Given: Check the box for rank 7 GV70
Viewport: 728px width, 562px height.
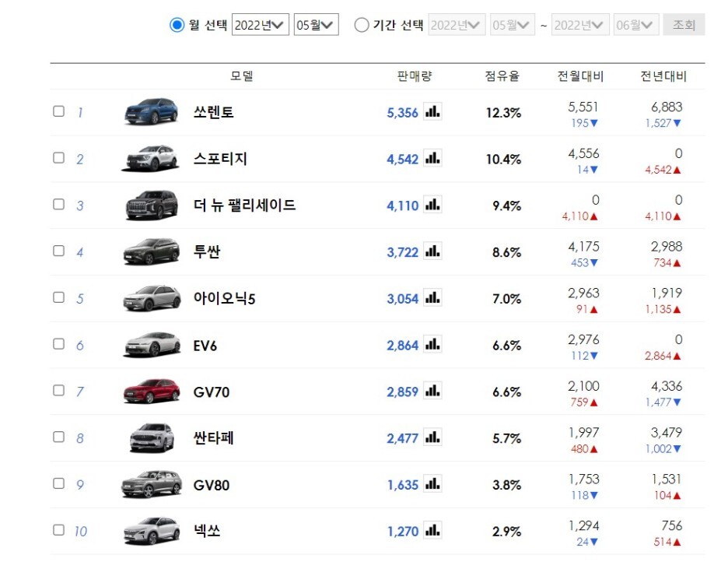Looking at the screenshot, I should [58, 390].
